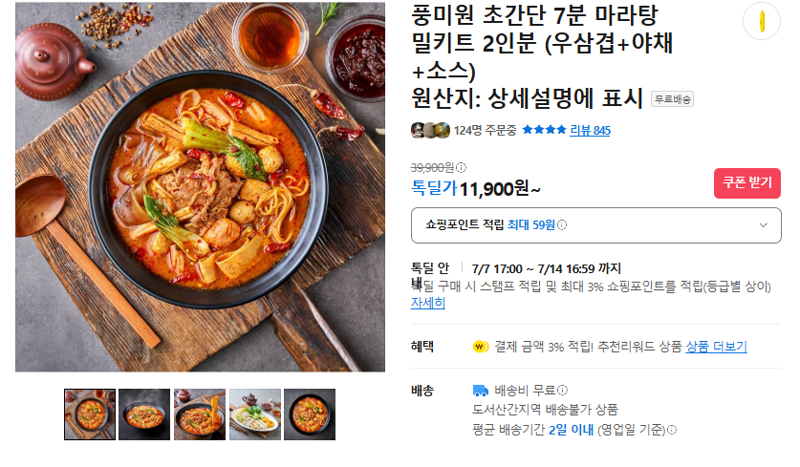Click the main malatang product image
This screenshot has height=467, width=800.
coord(200,187)
